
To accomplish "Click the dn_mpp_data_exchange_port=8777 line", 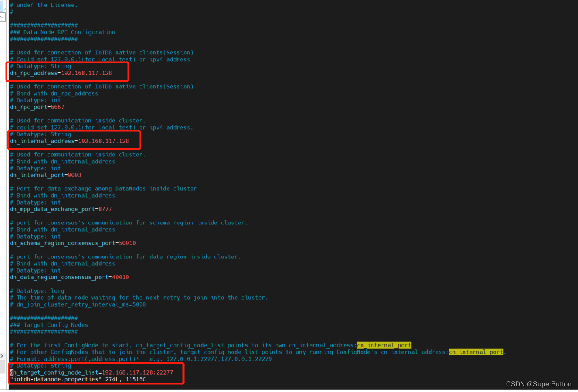I will (61, 209).
